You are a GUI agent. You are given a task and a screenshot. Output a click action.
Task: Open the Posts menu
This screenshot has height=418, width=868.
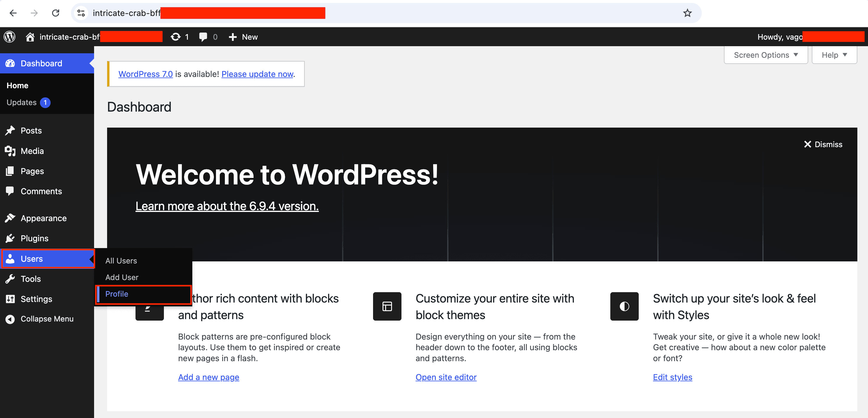click(x=47, y=131)
